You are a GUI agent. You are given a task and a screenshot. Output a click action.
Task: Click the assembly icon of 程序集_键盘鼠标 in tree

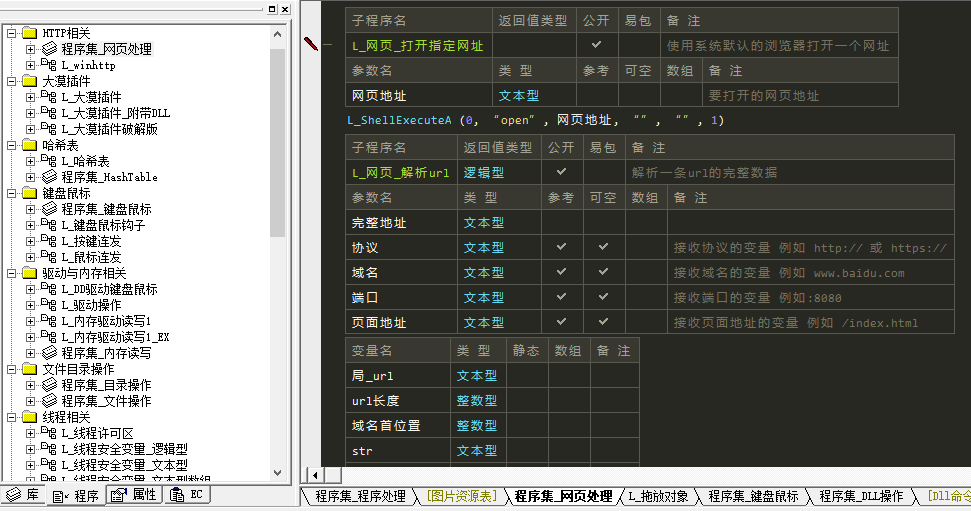pyautogui.click(x=49, y=209)
